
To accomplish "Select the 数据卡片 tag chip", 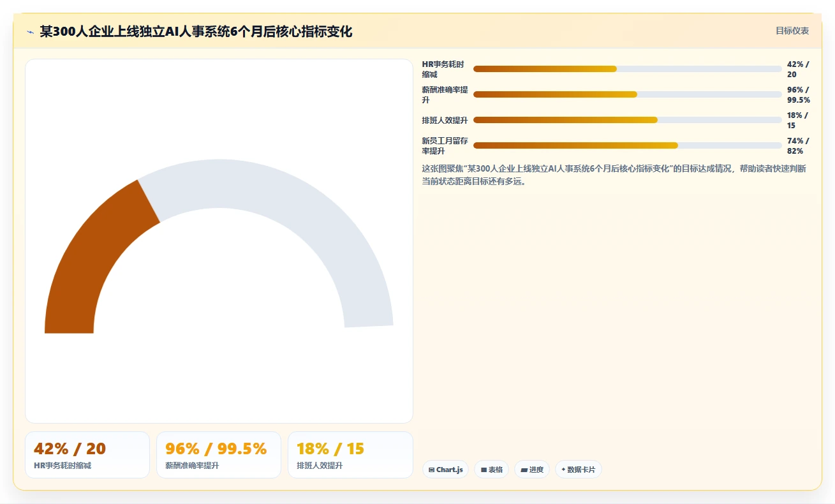I will click(578, 470).
